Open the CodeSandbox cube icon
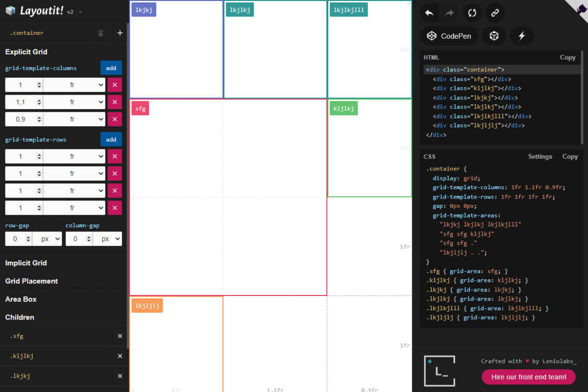The width and height of the screenshot is (588, 392). pos(494,36)
